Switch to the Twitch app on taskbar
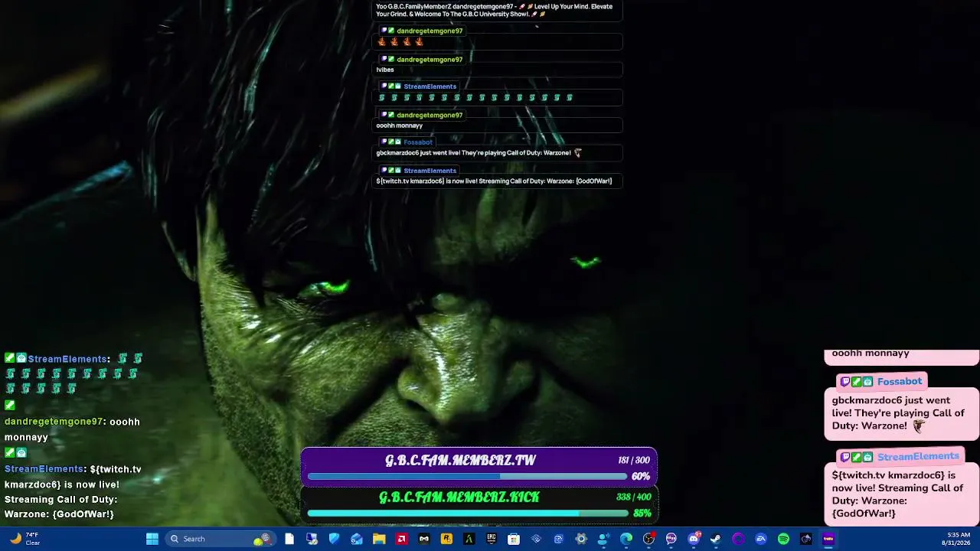The image size is (980, 551). (x=828, y=539)
